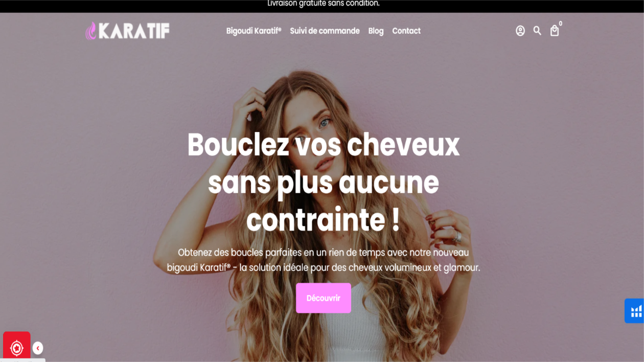Open the blue bar chart widget

pos(635,311)
